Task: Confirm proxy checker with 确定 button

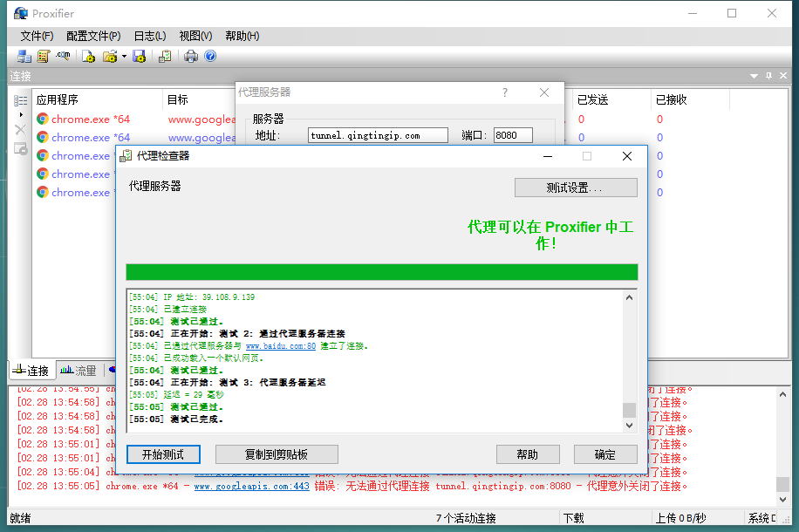Action: pyautogui.click(x=605, y=454)
